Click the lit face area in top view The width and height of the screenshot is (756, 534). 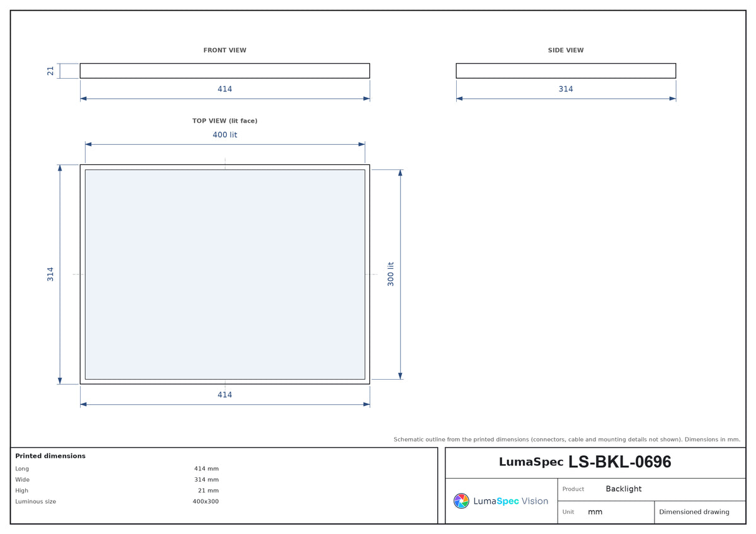[x=225, y=275]
